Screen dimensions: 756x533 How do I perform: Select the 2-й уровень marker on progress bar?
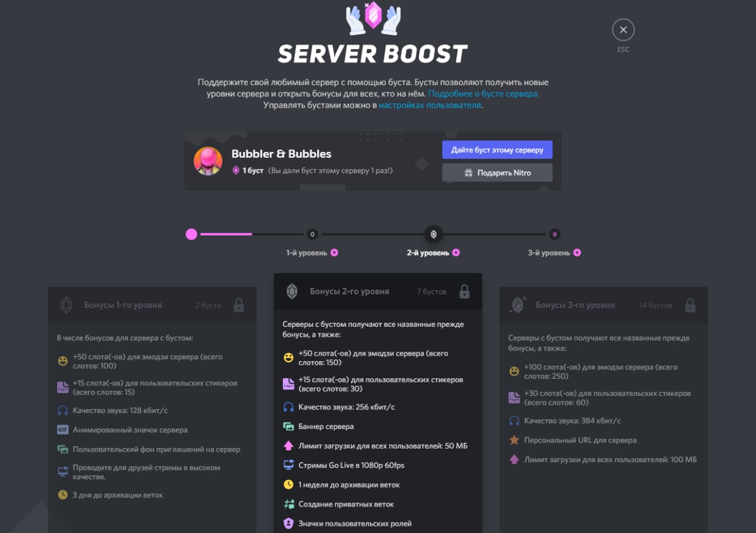point(434,235)
